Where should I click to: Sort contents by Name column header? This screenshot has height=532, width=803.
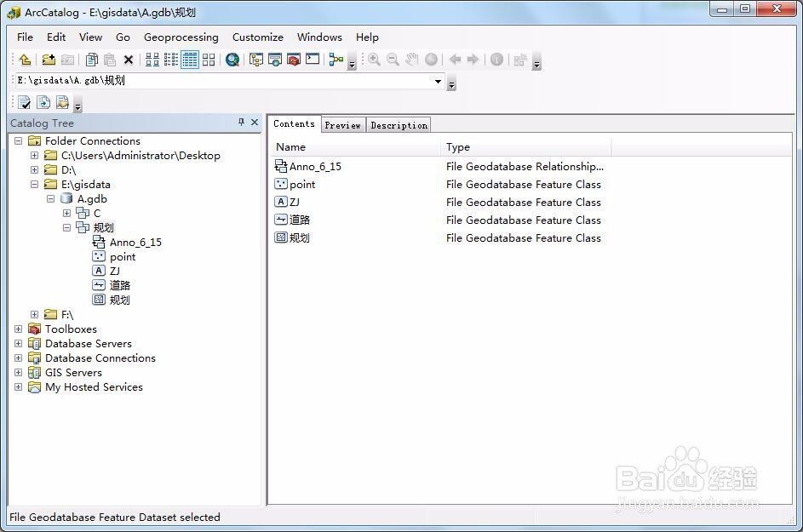click(x=355, y=147)
